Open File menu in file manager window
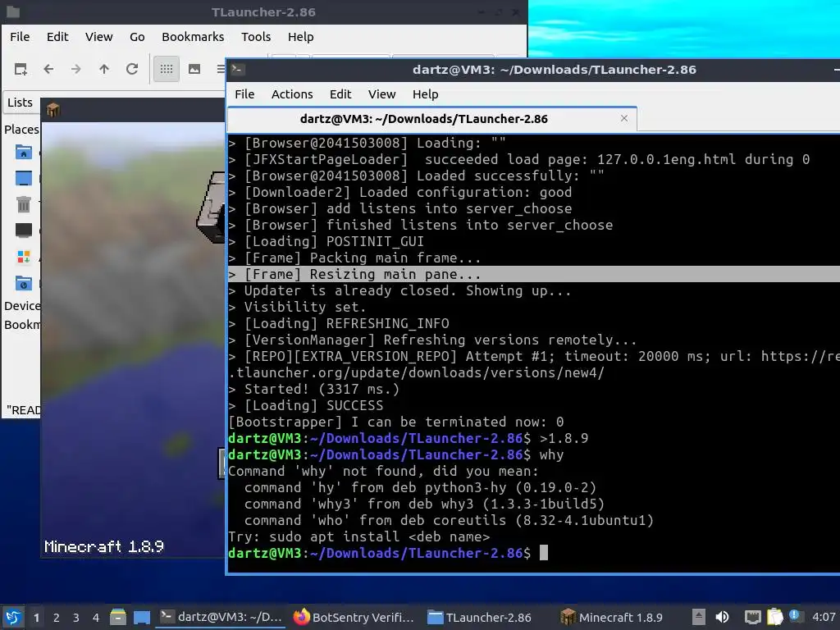This screenshot has height=630, width=840. pyautogui.click(x=20, y=36)
